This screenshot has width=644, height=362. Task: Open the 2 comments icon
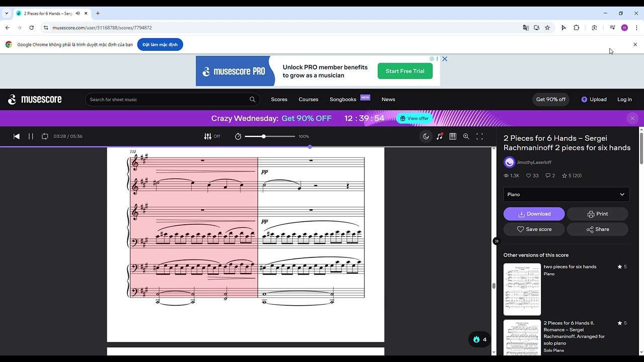(548, 175)
